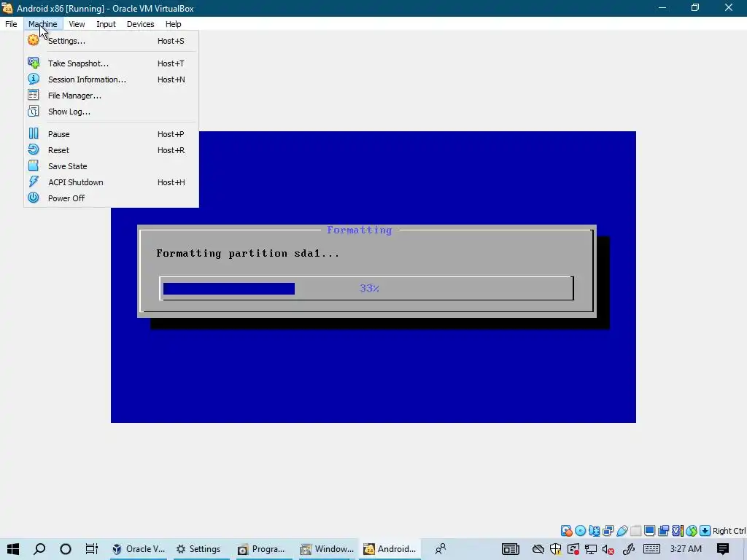Open Windows Ink Workspace pen icon

click(x=628, y=549)
